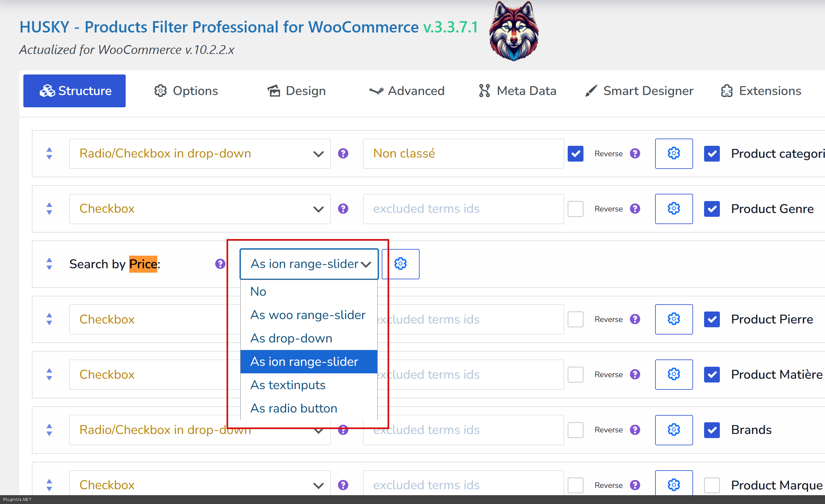
Task: Choose "As textinputs" from price list
Action: 288,385
